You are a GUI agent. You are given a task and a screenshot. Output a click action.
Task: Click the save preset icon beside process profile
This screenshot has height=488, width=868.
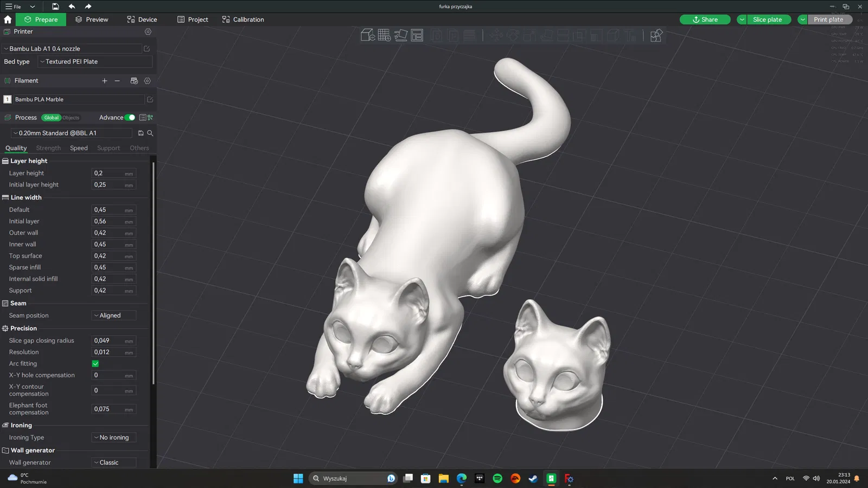(x=141, y=133)
